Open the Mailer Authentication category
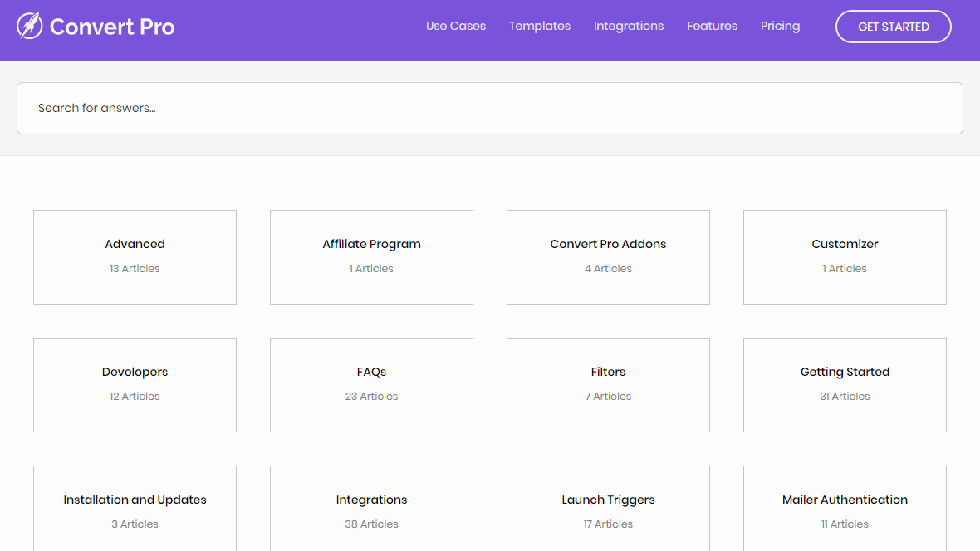 (x=845, y=509)
